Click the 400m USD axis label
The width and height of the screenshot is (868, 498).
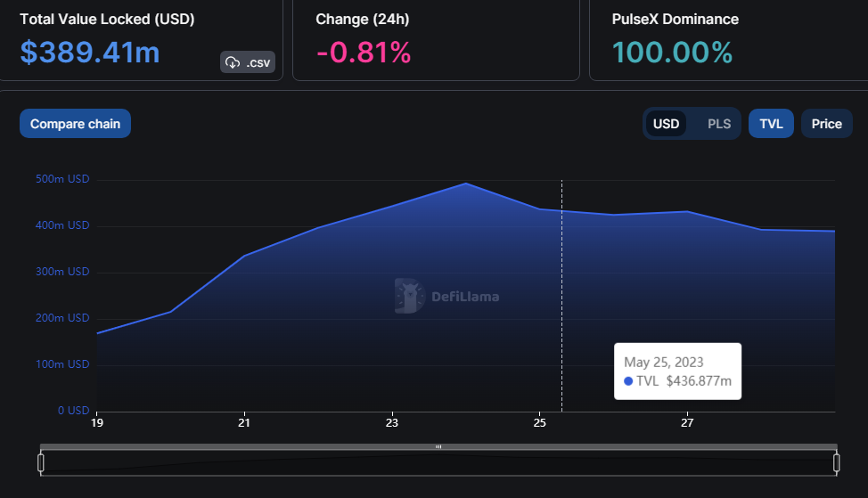(62, 225)
